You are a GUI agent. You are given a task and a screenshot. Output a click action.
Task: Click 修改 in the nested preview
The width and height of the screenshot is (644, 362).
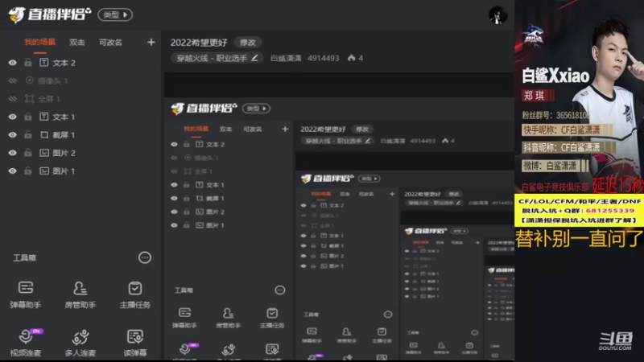362,130
